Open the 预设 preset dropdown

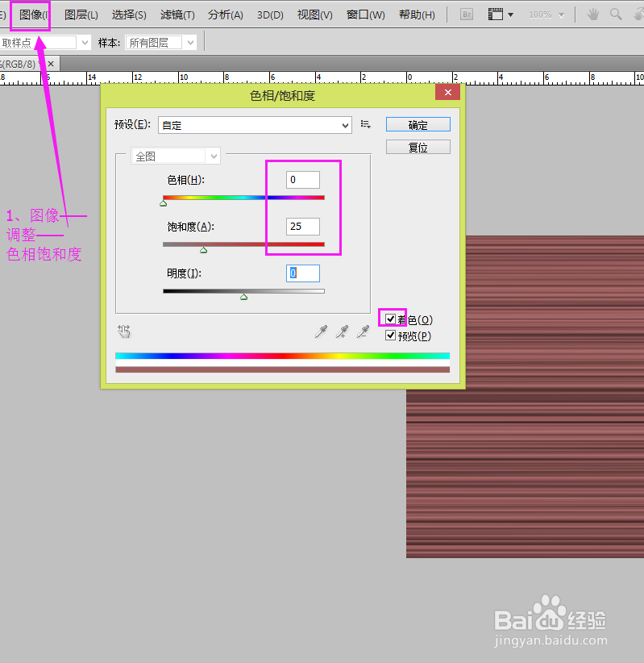tap(255, 125)
